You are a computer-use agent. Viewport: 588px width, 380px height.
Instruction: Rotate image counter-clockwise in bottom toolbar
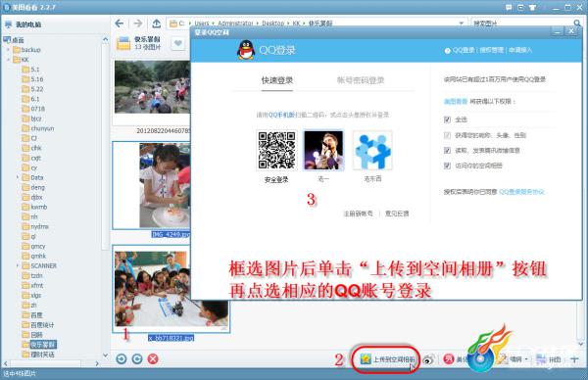122,359
